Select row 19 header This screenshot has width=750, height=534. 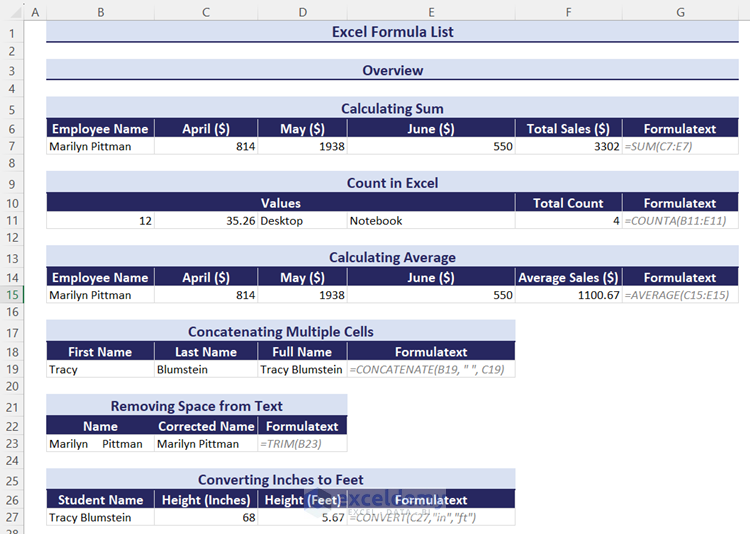coord(12,369)
